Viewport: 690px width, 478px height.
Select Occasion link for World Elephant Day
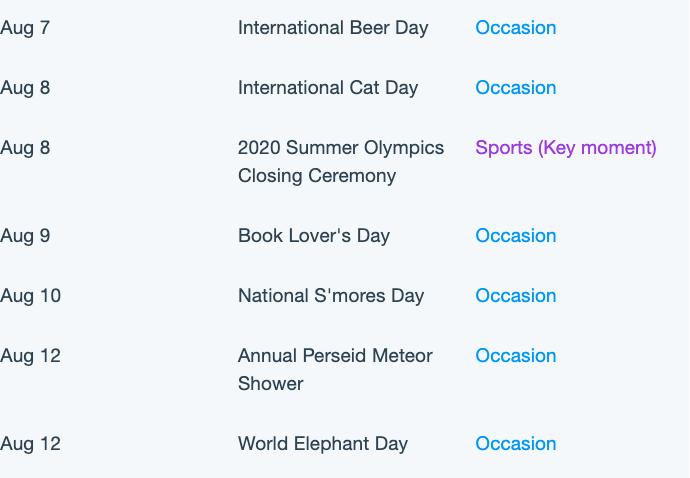[x=516, y=443]
